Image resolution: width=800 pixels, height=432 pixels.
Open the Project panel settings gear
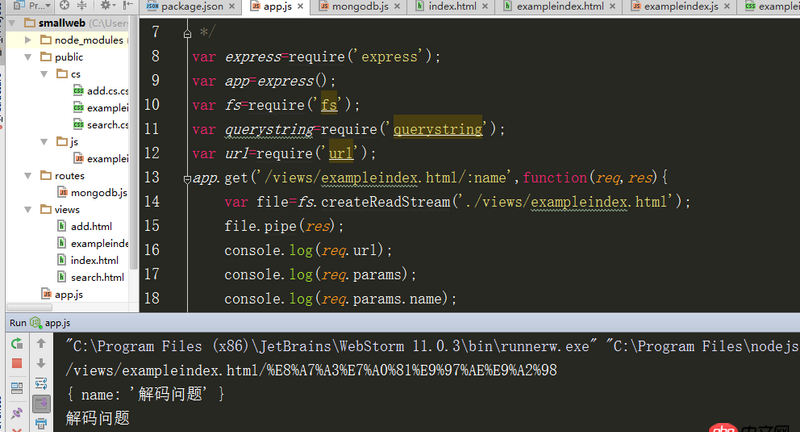107,6
